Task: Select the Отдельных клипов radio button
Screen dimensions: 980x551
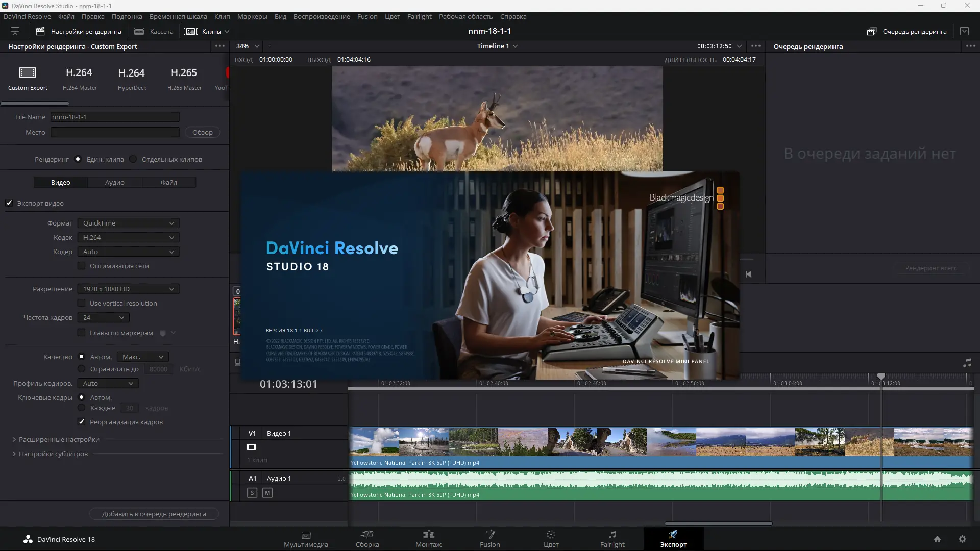Action: tap(133, 159)
